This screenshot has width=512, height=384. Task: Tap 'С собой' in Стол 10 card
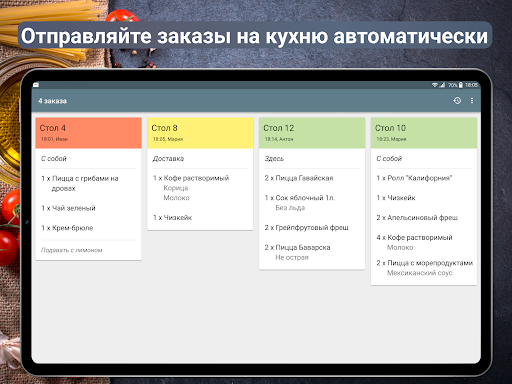click(389, 159)
